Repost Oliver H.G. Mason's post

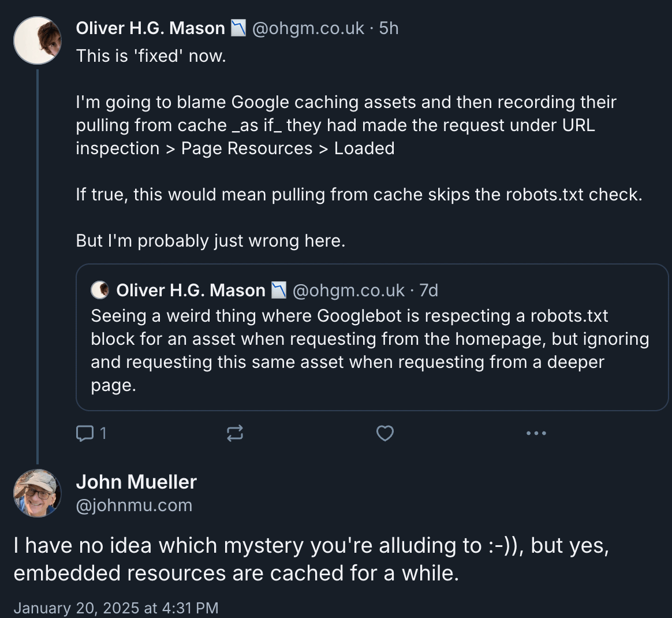click(x=234, y=433)
